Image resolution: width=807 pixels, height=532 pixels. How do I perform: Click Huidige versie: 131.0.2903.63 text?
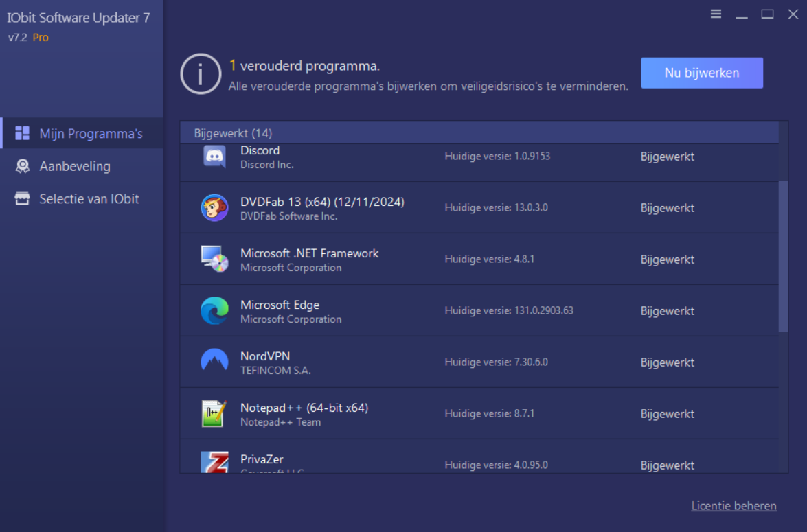pos(509,310)
